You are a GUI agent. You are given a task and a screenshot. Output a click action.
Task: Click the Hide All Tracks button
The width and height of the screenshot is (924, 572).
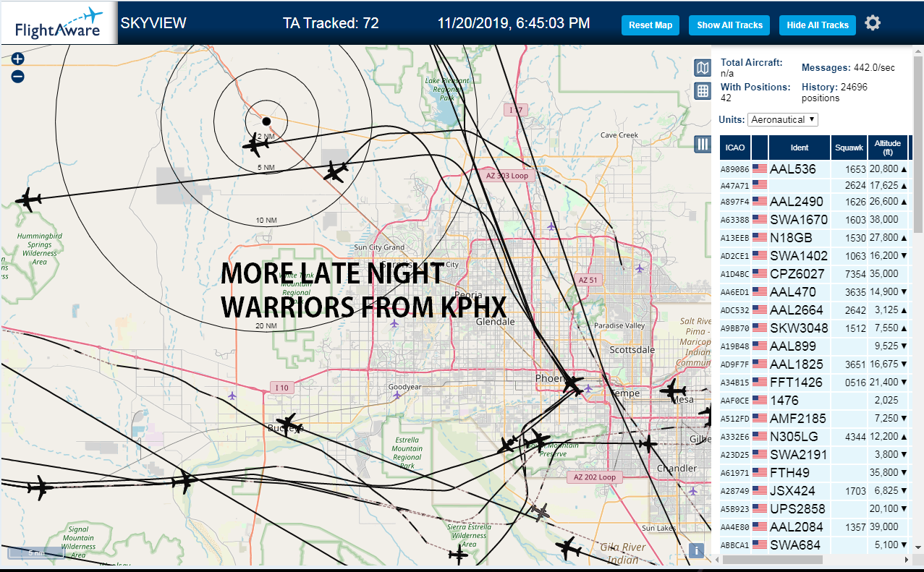point(817,25)
